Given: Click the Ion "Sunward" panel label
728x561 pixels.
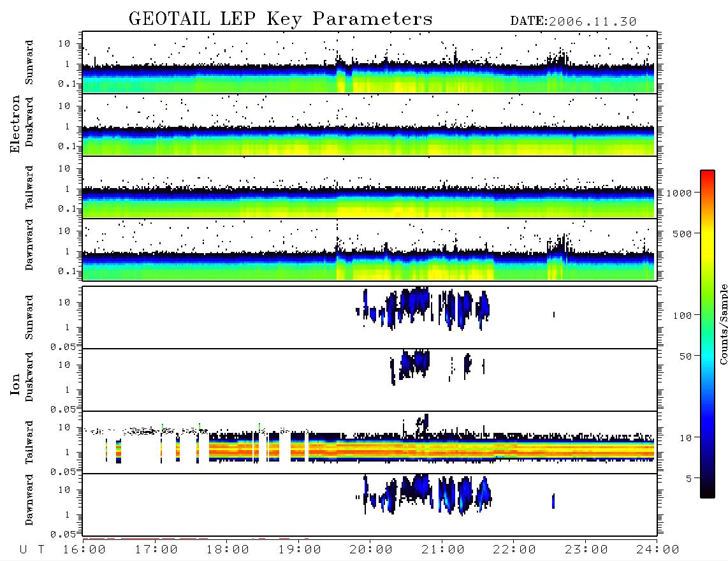Looking at the screenshot, I should pos(29,317).
